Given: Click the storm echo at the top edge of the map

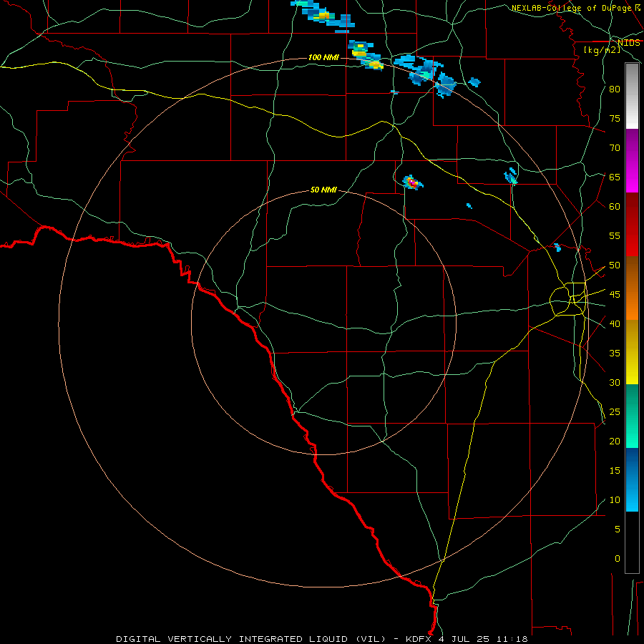Looking at the screenshot, I should pyautogui.click(x=323, y=15).
